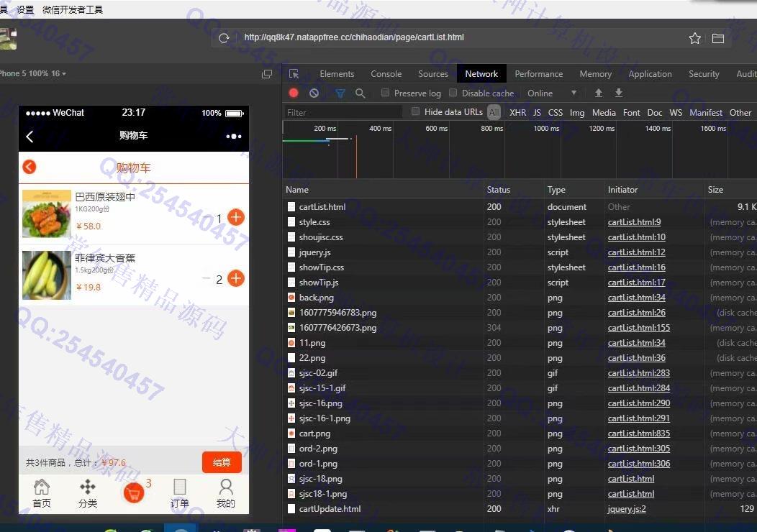Tick the Hide data URLs checkbox
The width and height of the screenshot is (757, 532).
pos(415,111)
